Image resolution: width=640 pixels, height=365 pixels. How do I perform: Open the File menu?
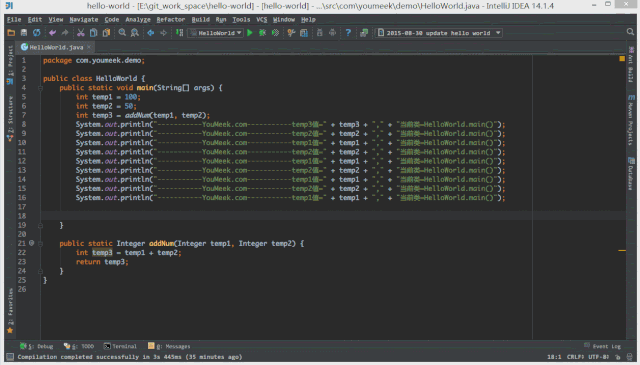(14, 20)
